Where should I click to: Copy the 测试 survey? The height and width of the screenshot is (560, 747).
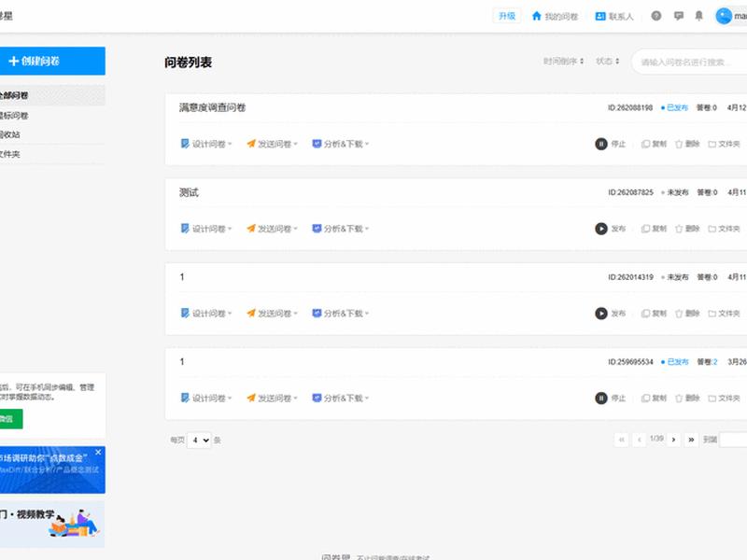click(x=654, y=229)
